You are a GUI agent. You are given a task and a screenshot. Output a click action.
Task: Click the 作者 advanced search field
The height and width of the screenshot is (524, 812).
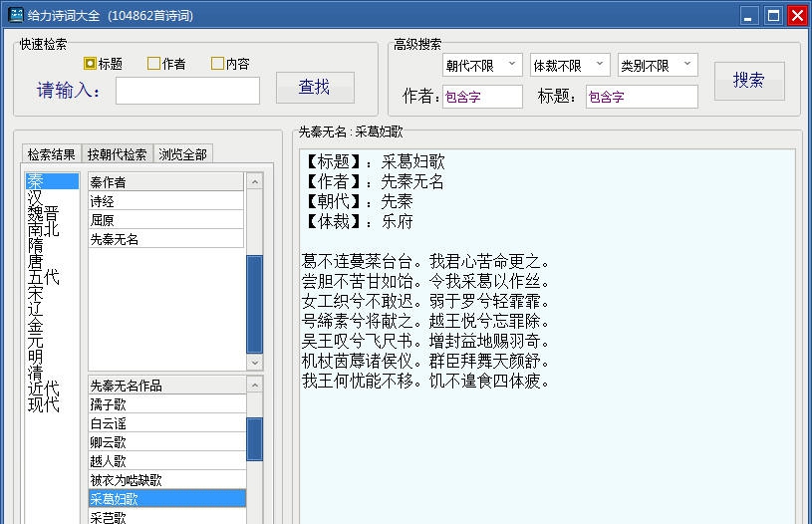click(482, 97)
